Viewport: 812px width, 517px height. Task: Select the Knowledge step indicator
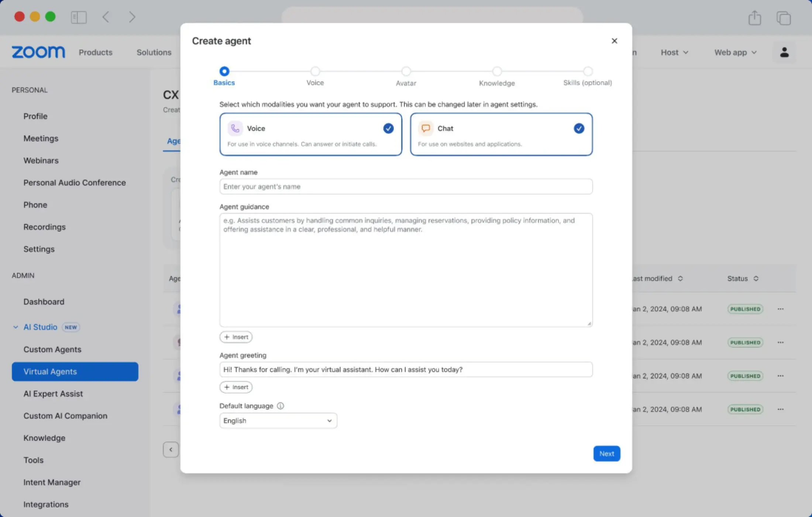[x=497, y=71]
